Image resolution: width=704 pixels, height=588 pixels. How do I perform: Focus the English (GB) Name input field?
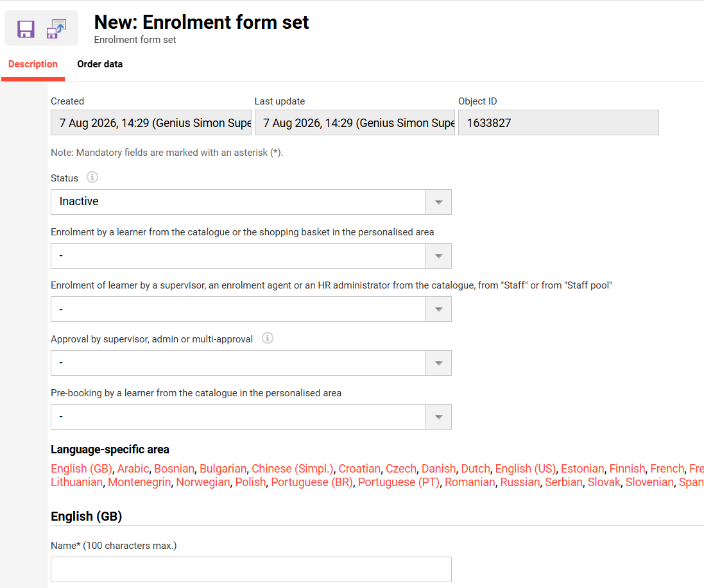(251, 569)
